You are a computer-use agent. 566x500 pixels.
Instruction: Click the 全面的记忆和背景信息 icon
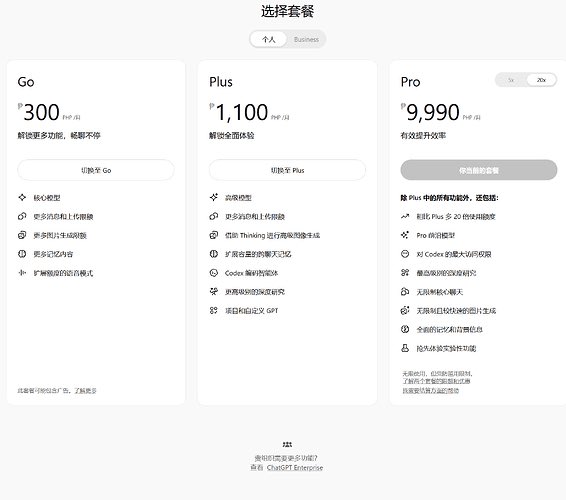point(405,329)
